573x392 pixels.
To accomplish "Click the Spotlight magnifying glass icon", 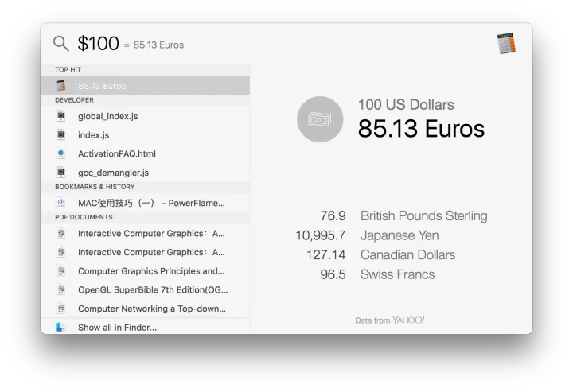I will [61, 44].
